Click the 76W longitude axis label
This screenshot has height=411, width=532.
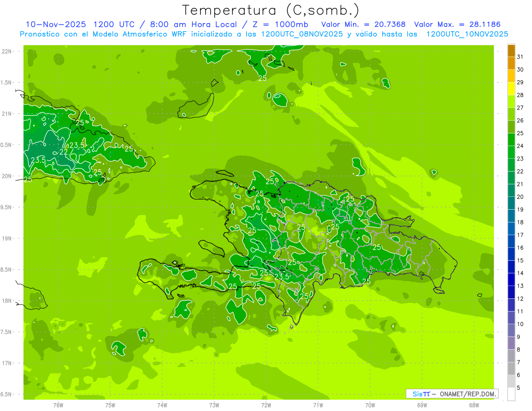point(58,405)
